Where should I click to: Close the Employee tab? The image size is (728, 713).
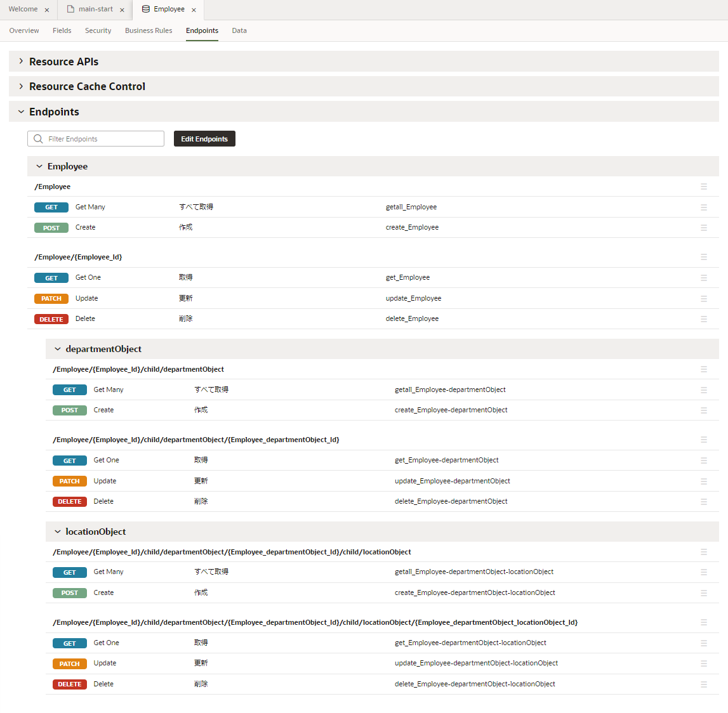194,10
